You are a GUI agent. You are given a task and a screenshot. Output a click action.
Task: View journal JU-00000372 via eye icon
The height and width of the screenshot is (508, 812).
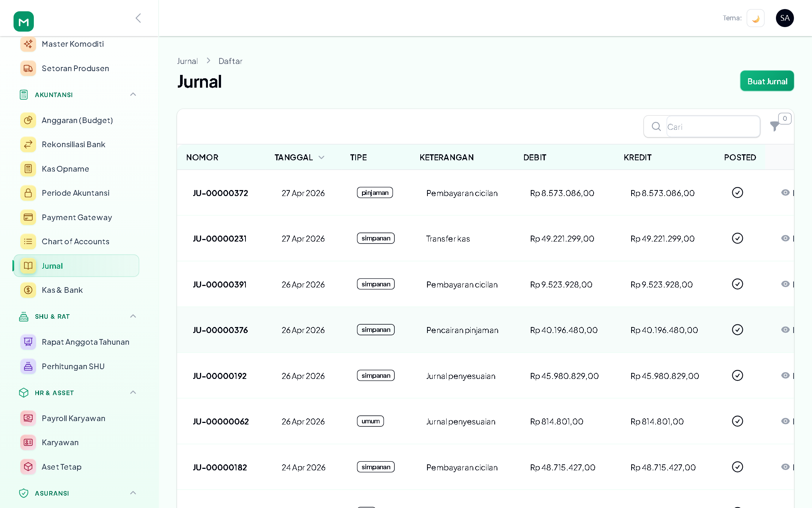point(785,193)
